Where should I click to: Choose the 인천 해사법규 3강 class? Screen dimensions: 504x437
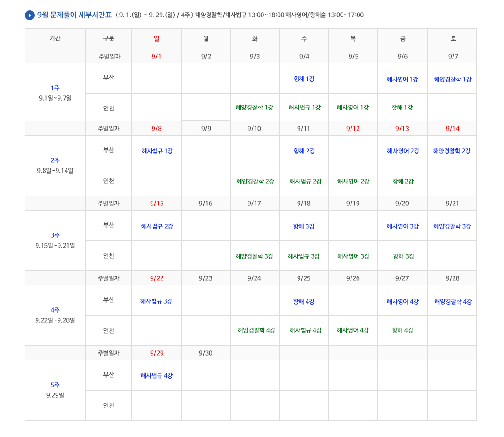tap(304, 256)
